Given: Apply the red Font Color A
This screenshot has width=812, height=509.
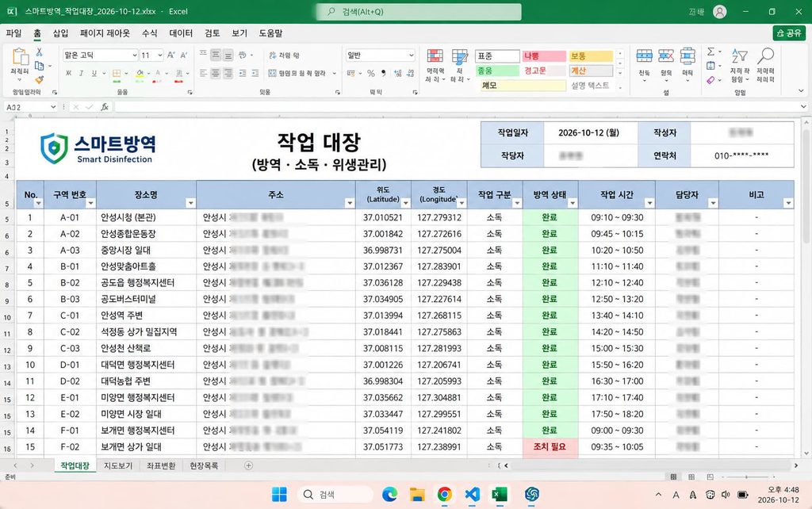Looking at the screenshot, I should (158, 74).
